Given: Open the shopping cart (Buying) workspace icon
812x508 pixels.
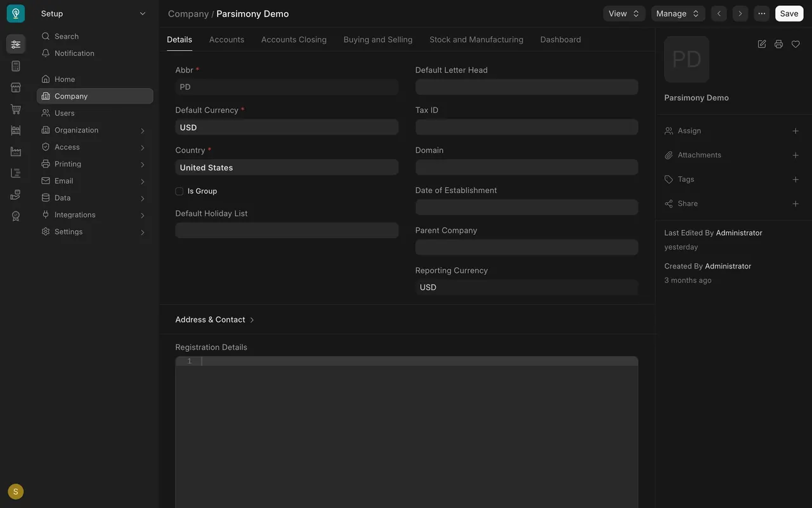Looking at the screenshot, I should [x=16, y=109].
